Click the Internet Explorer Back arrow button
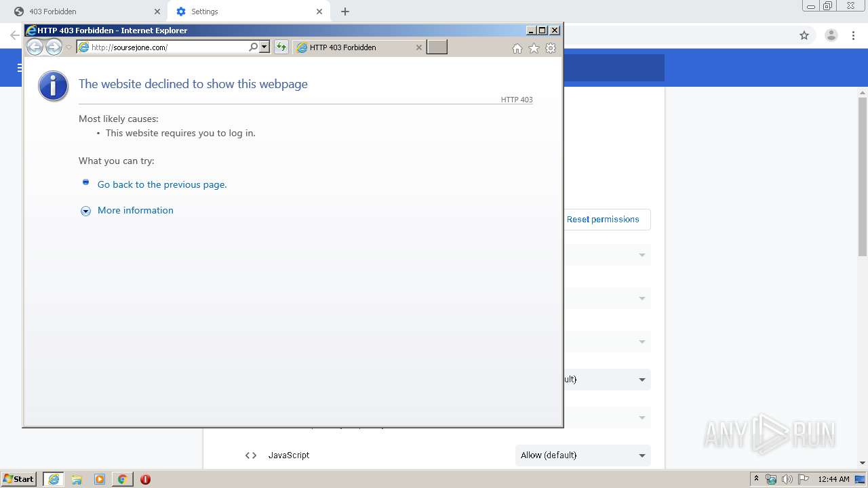 click(35, 47)
